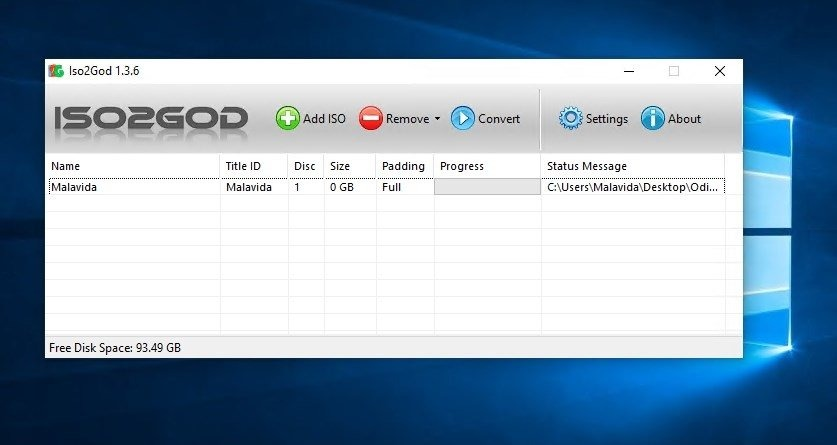Image resolution: width=837 pixels, height=445 pixels.
Task: Open Settings via the gear icon
Action: (571, 118)
